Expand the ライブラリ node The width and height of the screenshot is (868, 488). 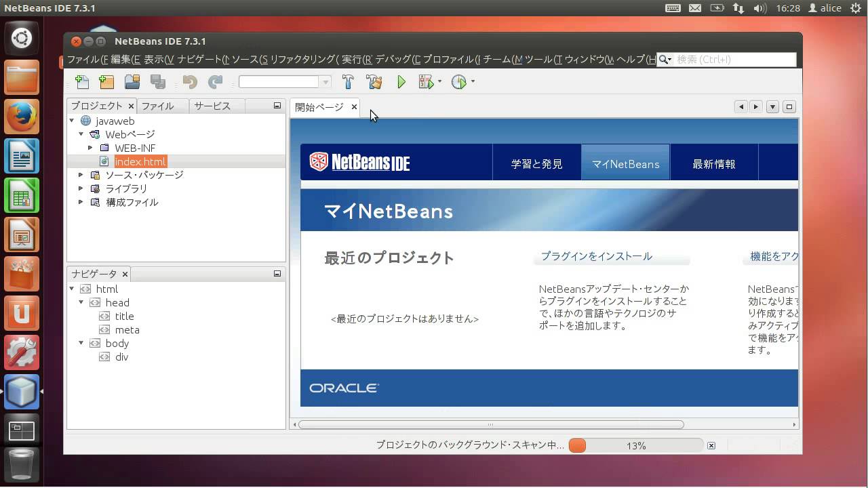[x=81, y=188]
